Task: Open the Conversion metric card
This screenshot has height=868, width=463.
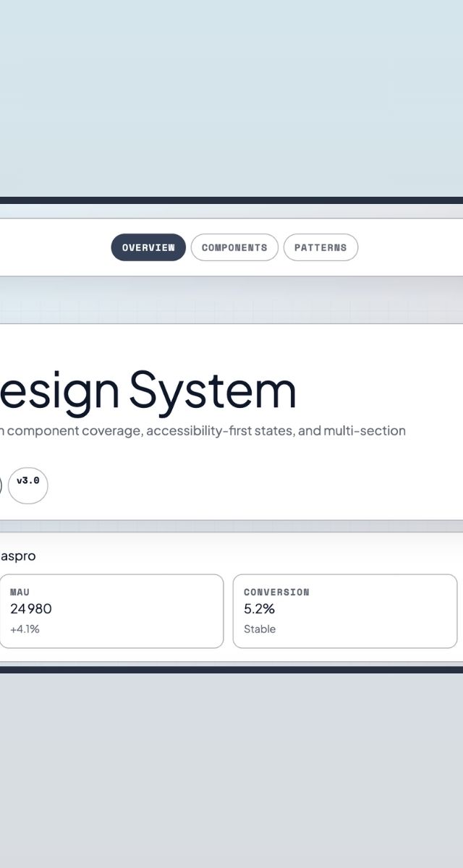Action: [345, 611]
